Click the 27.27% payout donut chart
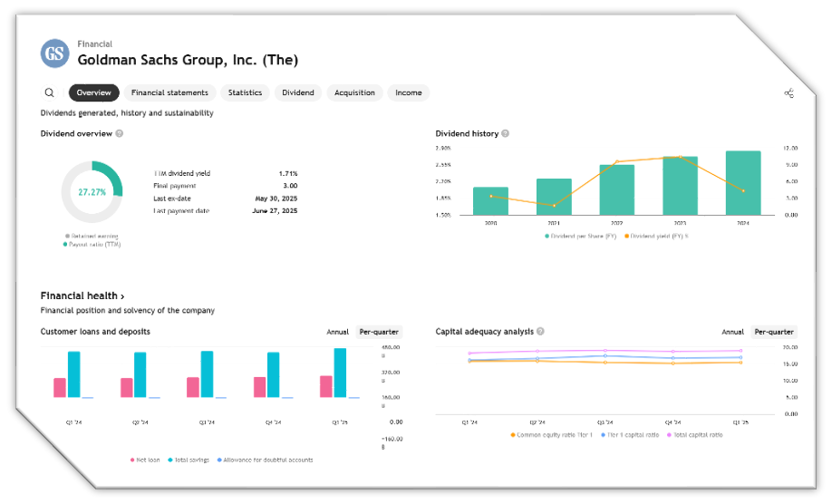 [x=92, y=192]
